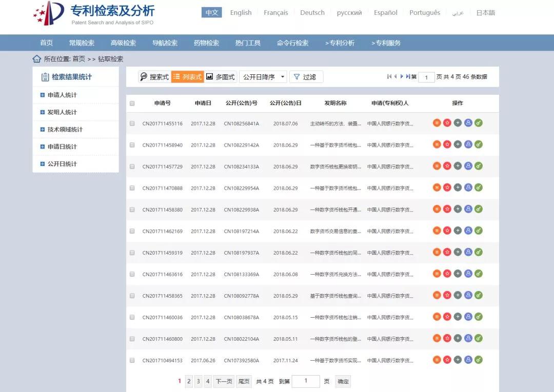The width and height of the screenshot is (554, 392).
Task: Click the green legal status icon on first result
Action: click(x=478, y=122)
